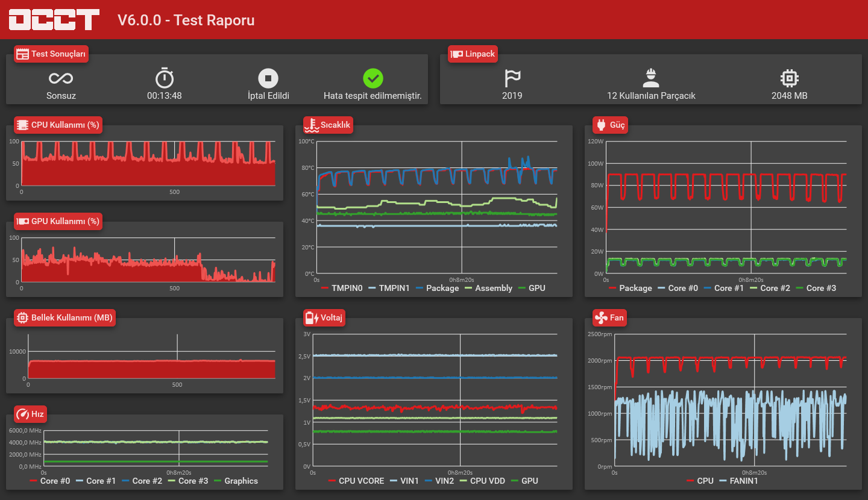This screenshot has width=868, height=500.
Task: Toggle GPU series in temperature legend
Action: (532, 288)
